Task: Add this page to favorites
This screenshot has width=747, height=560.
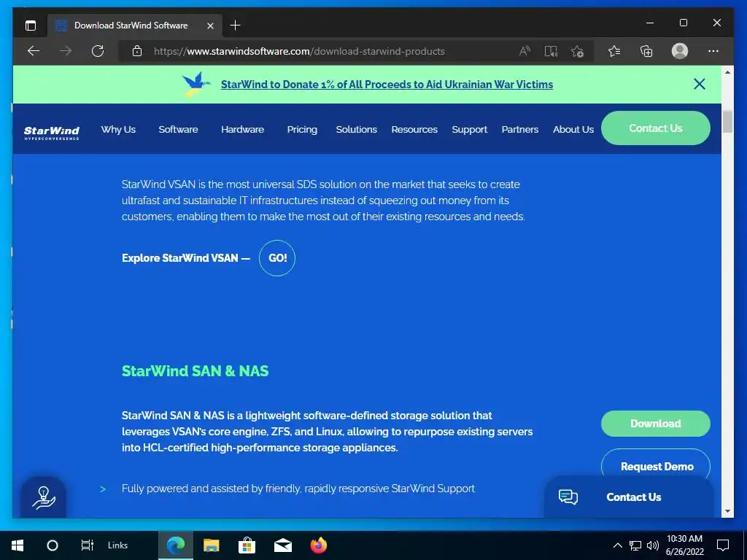Action: 578,51
